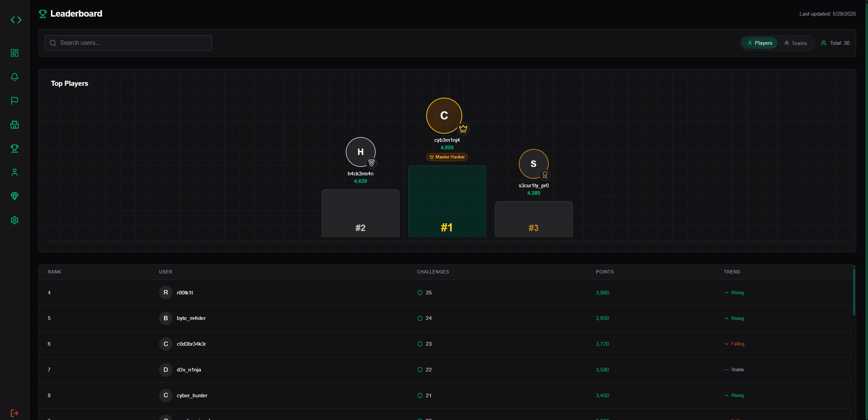Click the award badge on s3cur1ty_pr0 avatar
Screen dimensions: 868x420
point(545,175)
